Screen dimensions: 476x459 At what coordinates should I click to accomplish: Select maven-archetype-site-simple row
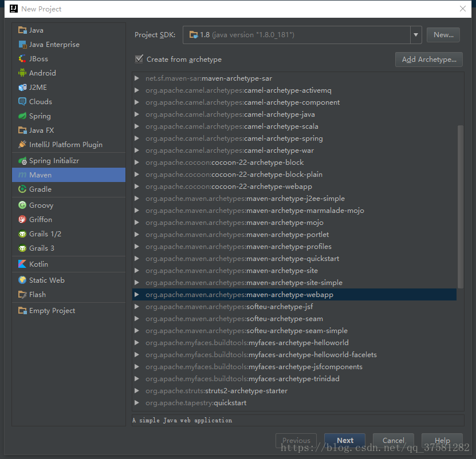pyautogui.click(x=294, y=283)
